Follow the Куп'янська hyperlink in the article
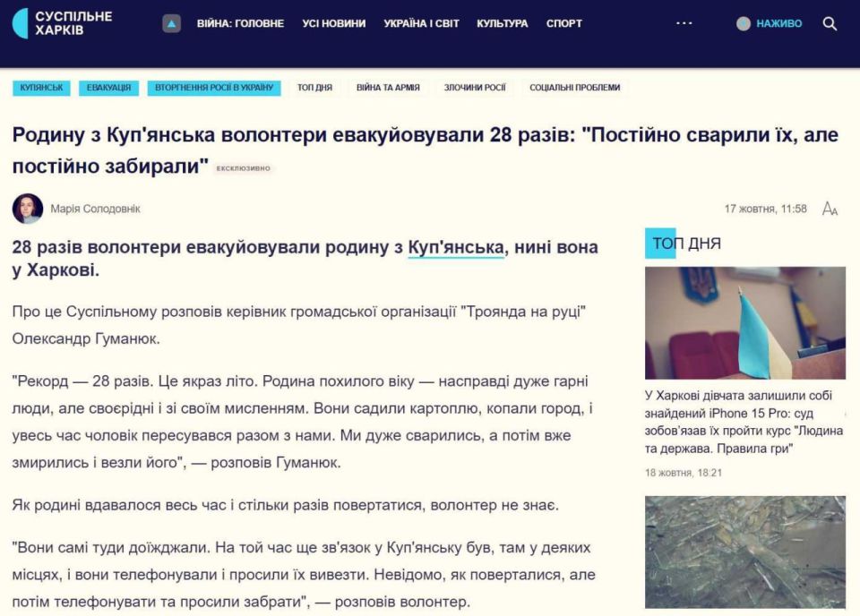860x616 pixels. (458, 247)
